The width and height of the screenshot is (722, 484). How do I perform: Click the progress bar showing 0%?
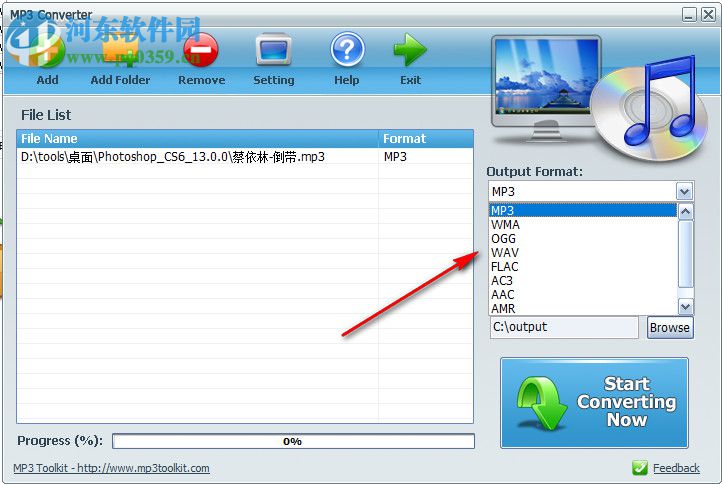tap(293, 441)
